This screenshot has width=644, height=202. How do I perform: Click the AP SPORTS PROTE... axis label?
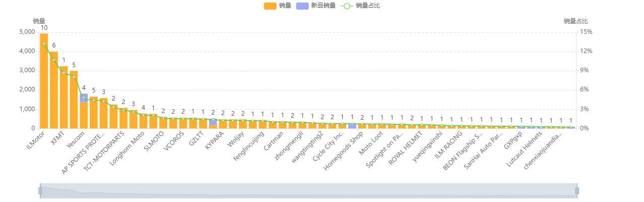84,153
